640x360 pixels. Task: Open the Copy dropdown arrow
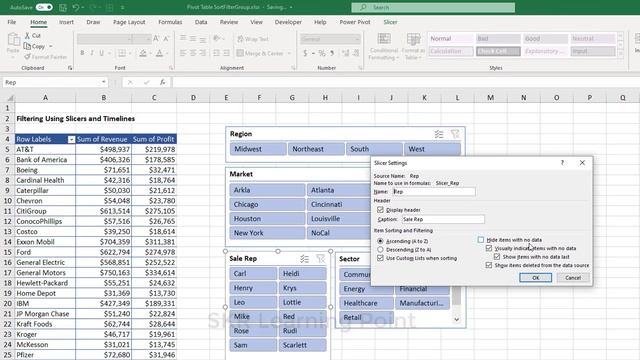tap(51, 46)
